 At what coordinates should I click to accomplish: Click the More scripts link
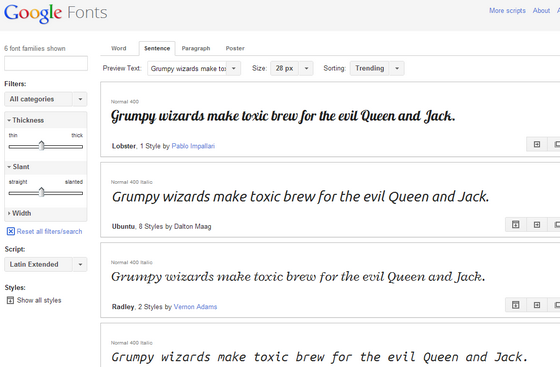[x=507, y=11]
